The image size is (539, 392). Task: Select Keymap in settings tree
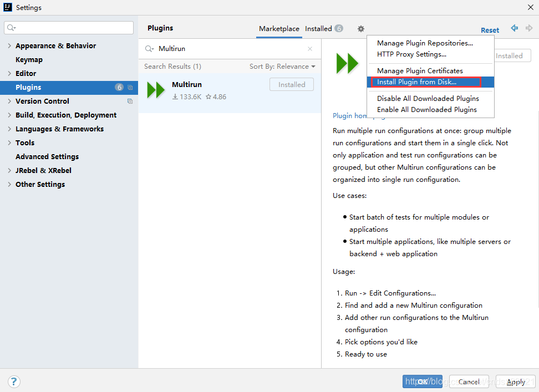29,60
